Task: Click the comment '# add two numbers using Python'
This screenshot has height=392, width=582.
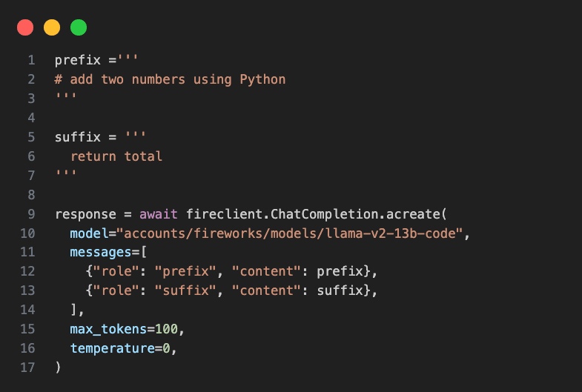Action: click(x=170, y=79)
